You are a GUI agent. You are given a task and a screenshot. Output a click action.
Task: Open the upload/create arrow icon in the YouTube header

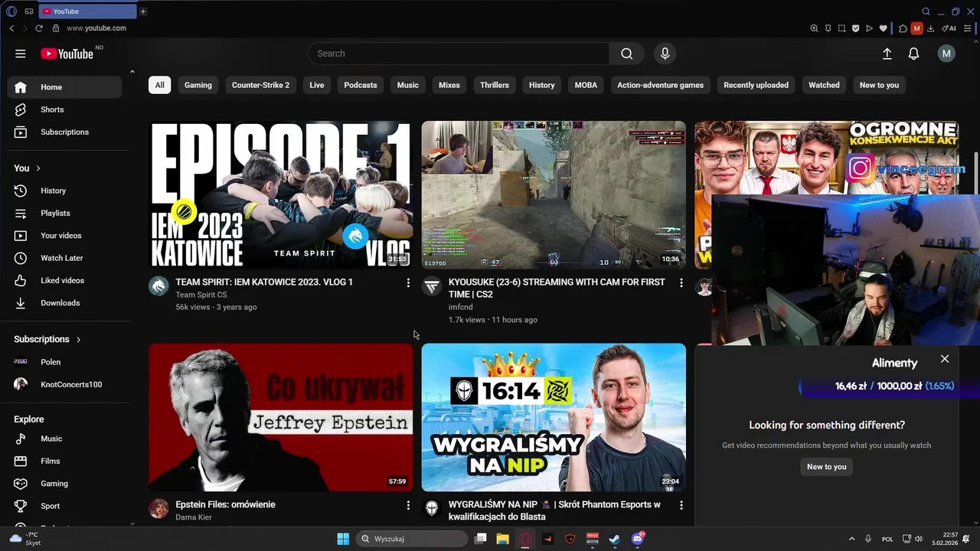[x=887, y=54]
